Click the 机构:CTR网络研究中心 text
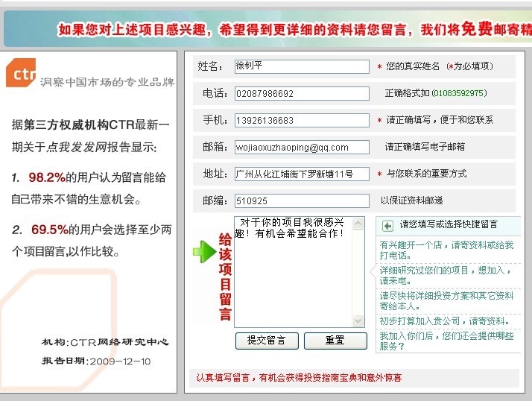The width and height of the screenshot is (532, 401). click(105, 342)
